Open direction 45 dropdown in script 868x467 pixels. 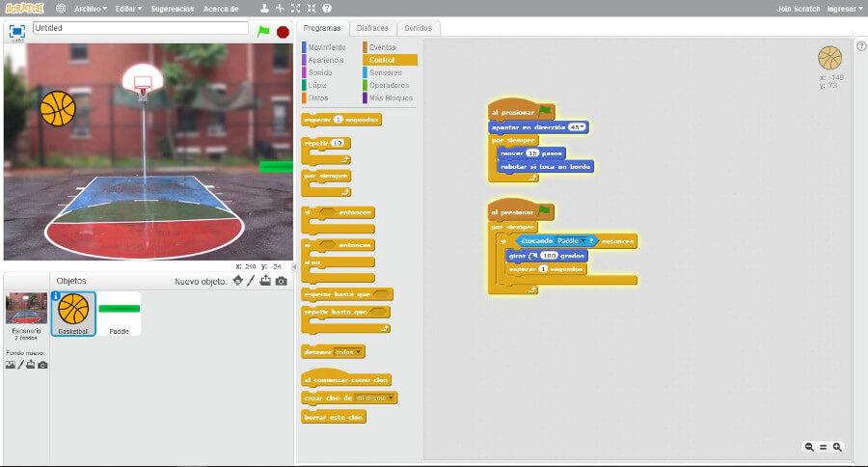(x=577, y=126)
